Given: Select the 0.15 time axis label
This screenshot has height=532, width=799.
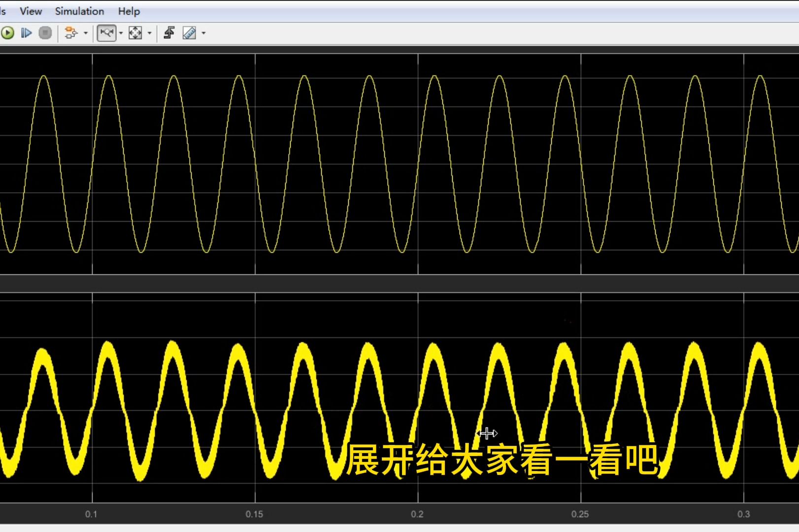Looking at the screenshot, I should point(254,514).
